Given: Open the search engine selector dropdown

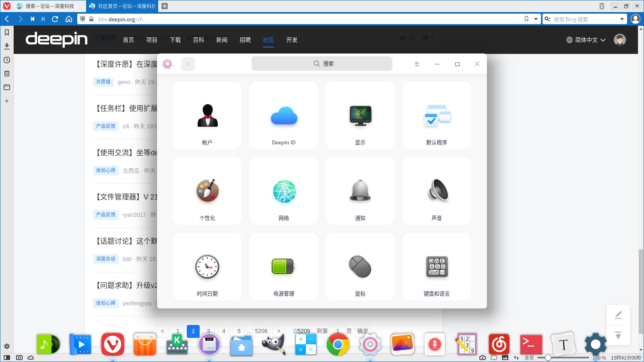Looking at the screenshot, I should point(548,19).
